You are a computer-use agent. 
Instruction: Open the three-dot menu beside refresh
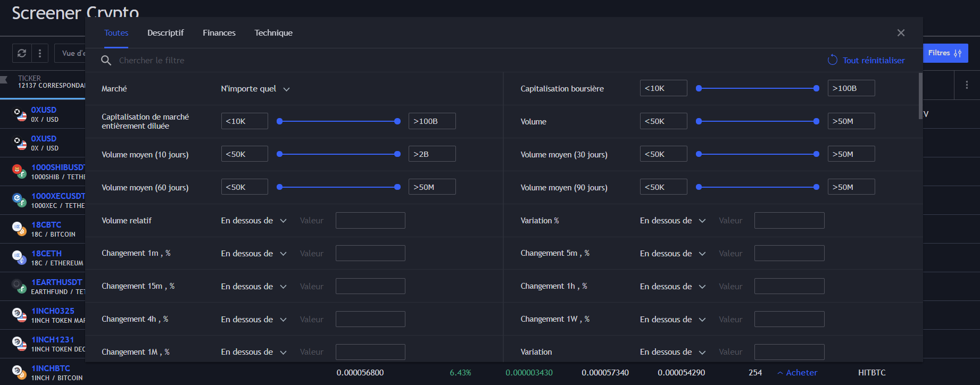tap(40, 53)
